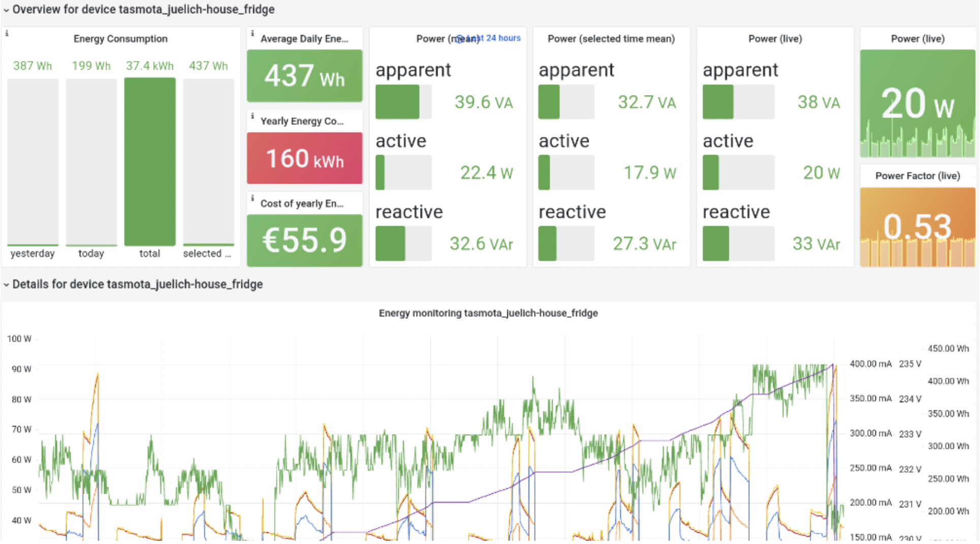This screenshot has height=544, width=980.
Task: Click the 37.4 kWh total value
Action: click(x=150, y=66)
